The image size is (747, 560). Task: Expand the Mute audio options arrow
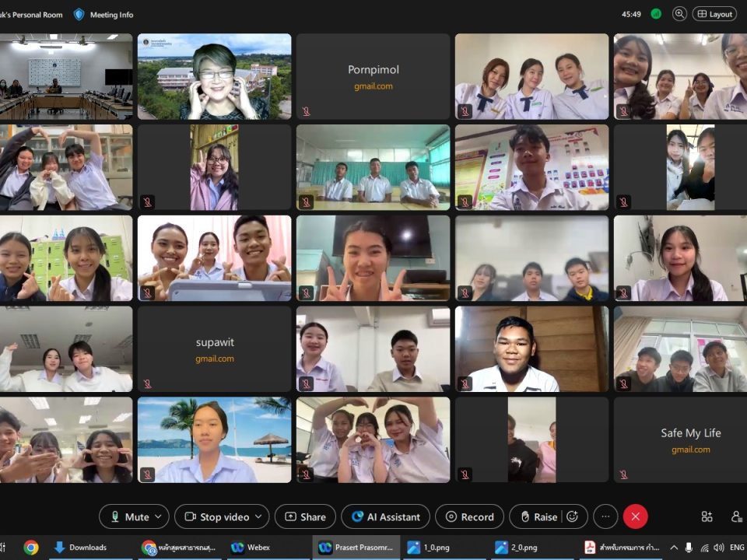click(x=159, y=516)
